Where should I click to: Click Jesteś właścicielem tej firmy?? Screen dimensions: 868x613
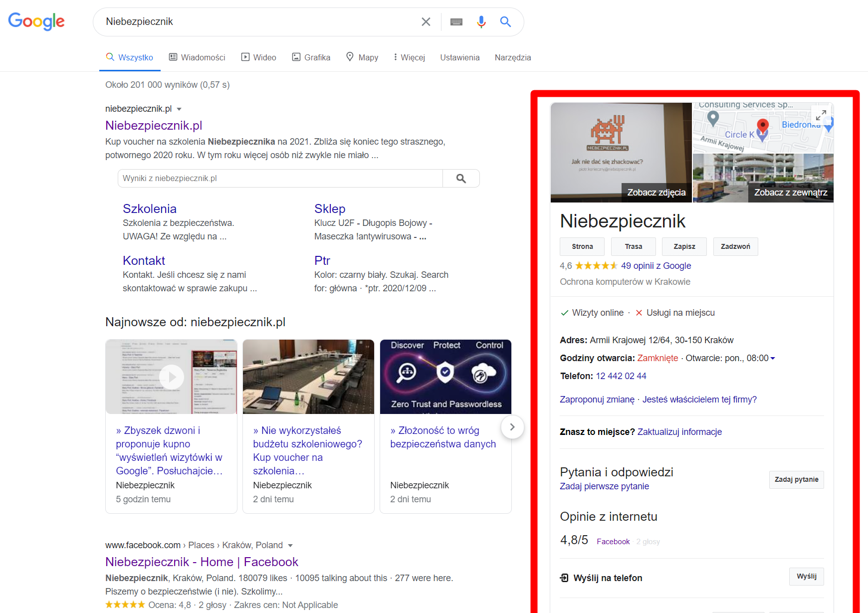coord(699,400)
